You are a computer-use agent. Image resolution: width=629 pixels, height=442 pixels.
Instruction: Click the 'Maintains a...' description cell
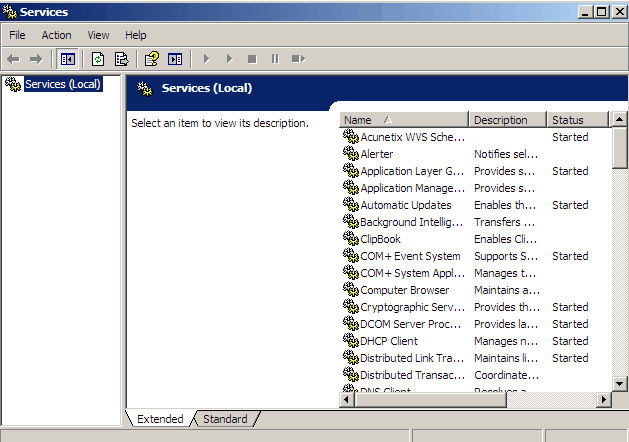[507, 290]
